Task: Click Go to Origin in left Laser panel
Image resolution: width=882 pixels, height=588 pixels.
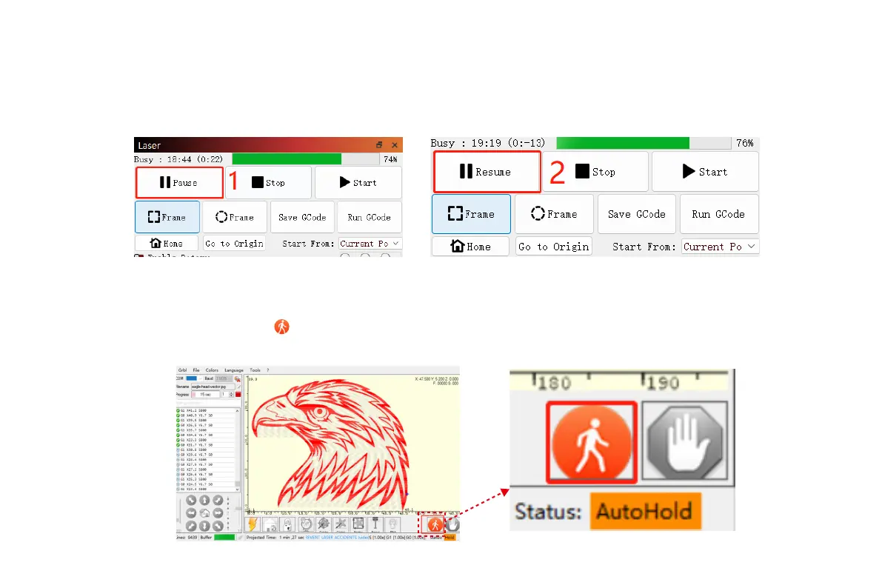Action: [234, 243]
